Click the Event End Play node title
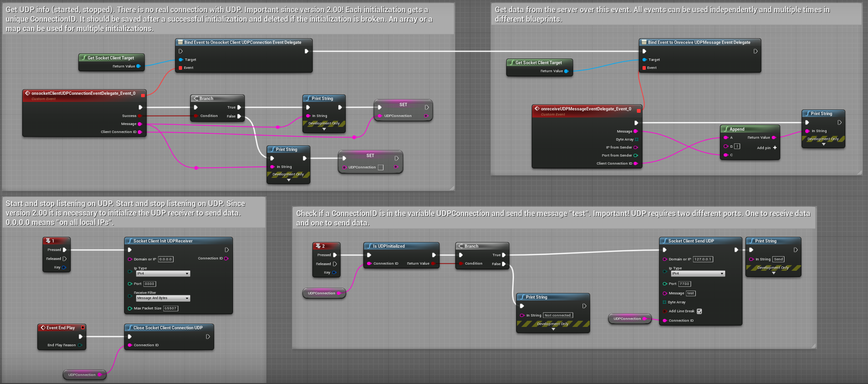 click(60, 327)
